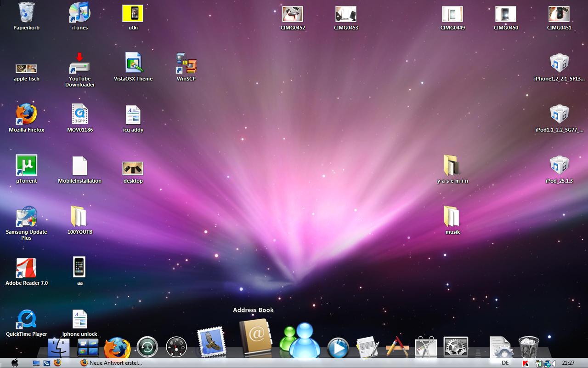Launch iTunes from the desktop shortcut
588x368 pixels.
tap(79, 16)
